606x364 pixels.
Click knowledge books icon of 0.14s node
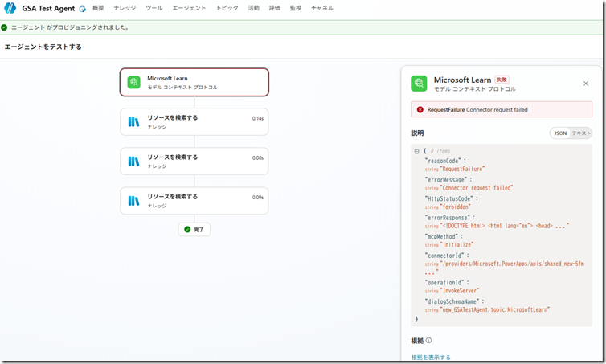pos(133,122)
